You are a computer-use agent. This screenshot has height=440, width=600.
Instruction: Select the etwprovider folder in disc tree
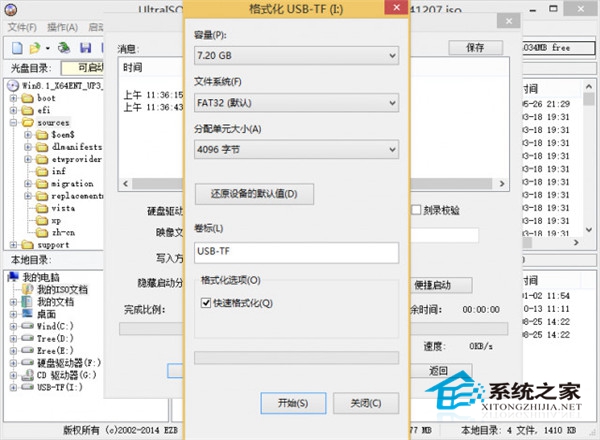point(77,159)
